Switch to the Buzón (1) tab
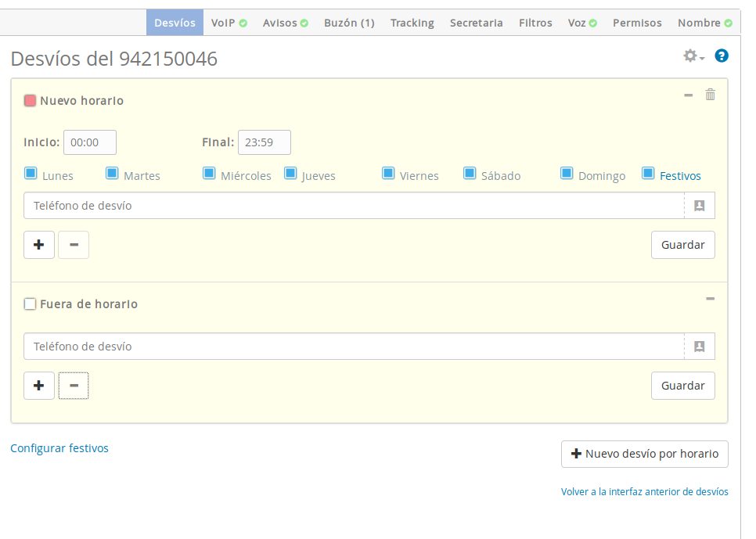756x539 pixels. pos(349,23)
